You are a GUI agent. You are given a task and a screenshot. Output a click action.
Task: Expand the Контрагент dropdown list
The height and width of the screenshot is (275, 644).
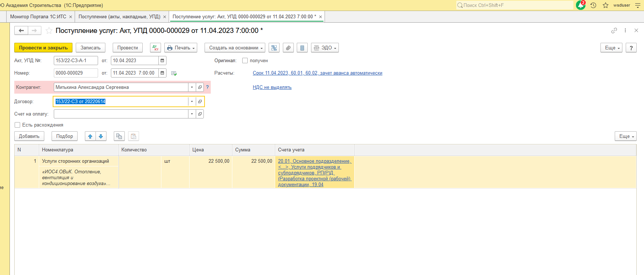point(192,87)
